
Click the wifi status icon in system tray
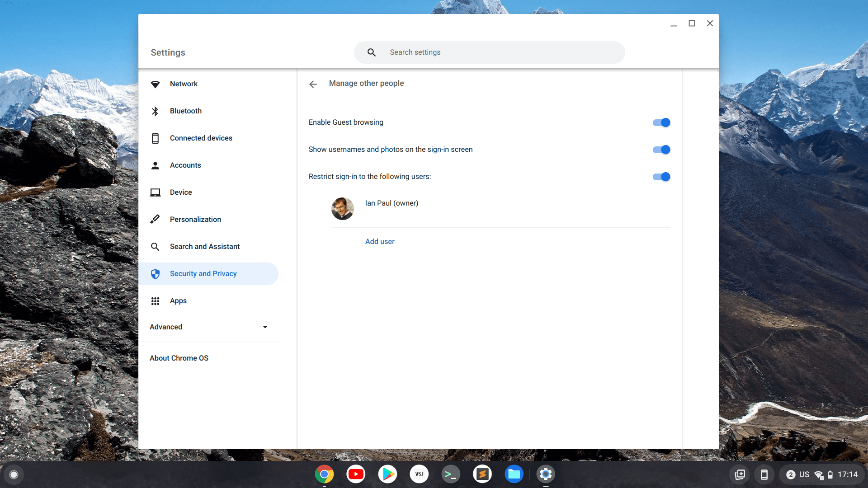819,475
